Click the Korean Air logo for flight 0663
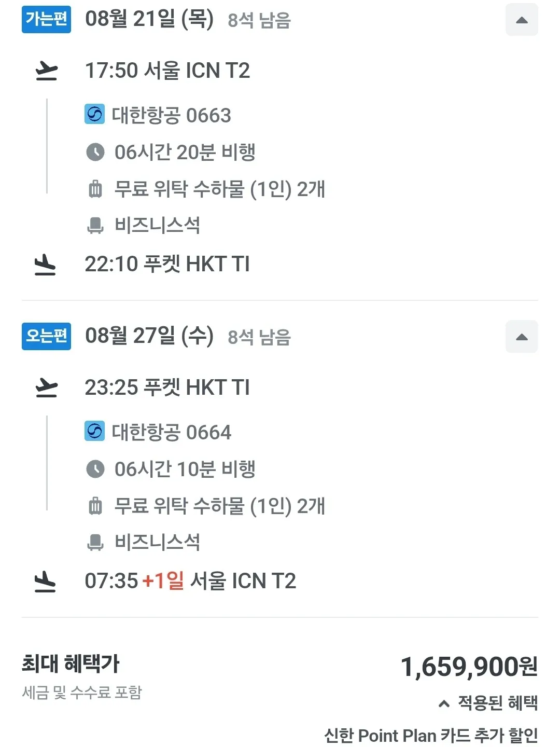This screenshot has width=560, height=747. [94, 115]
